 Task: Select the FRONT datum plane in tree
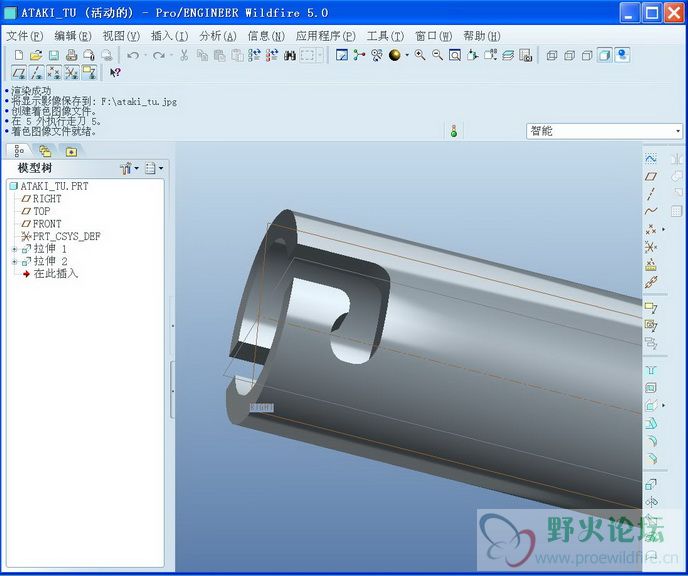click(x=42, y=224)
